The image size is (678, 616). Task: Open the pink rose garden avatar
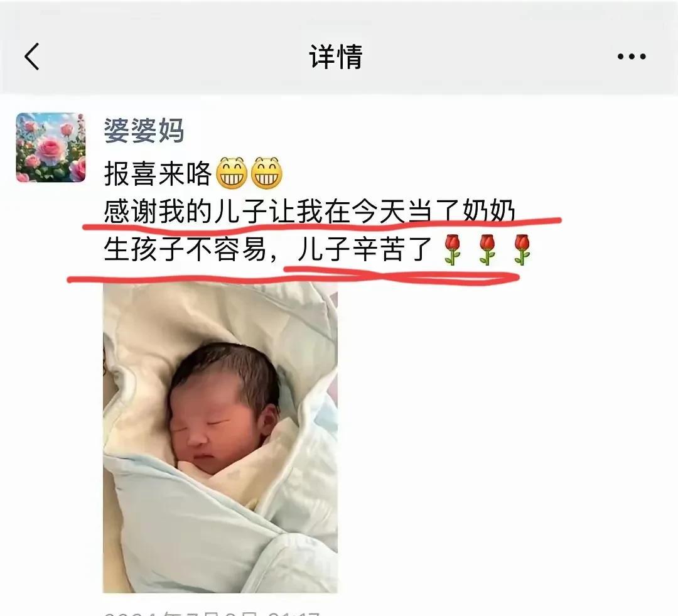(51, 148)
